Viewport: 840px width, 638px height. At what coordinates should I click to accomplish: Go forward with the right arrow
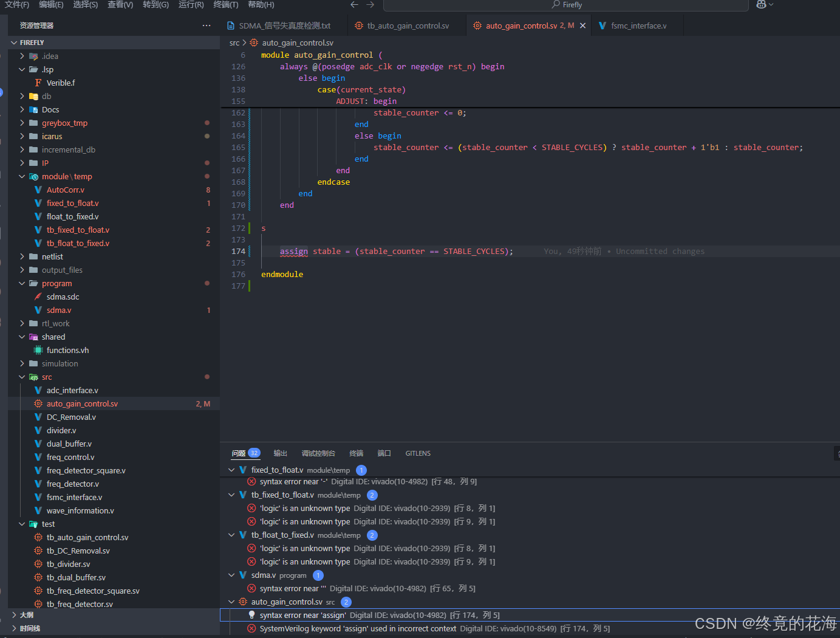click(370, 4)
